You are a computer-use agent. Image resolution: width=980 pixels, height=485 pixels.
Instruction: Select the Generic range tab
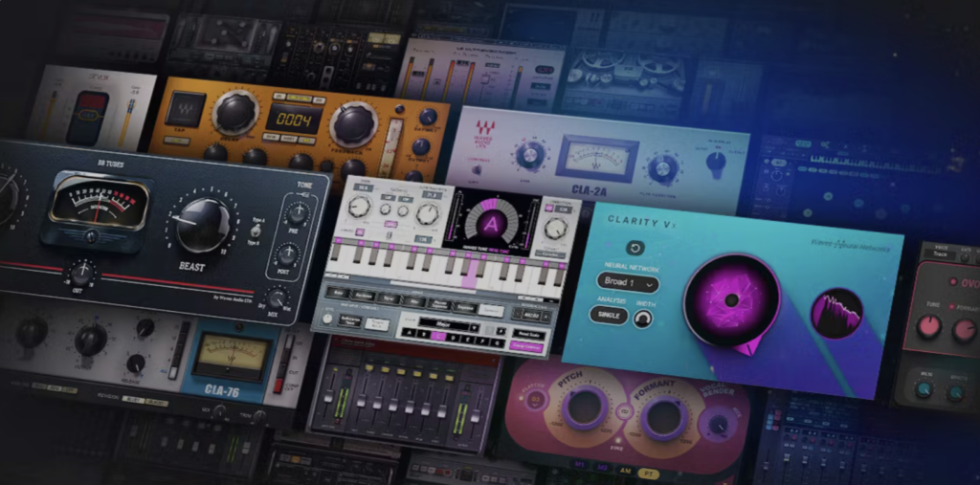492,311
